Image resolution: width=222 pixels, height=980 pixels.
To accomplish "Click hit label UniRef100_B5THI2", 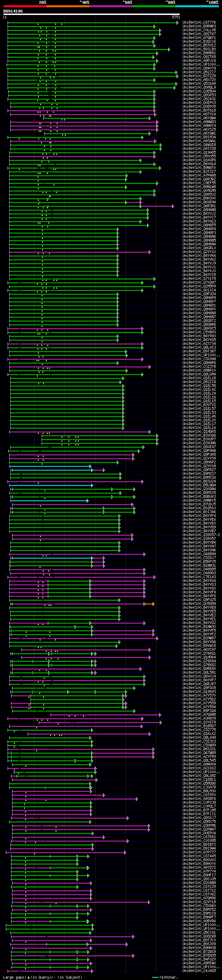I will (x=199, y=46).
